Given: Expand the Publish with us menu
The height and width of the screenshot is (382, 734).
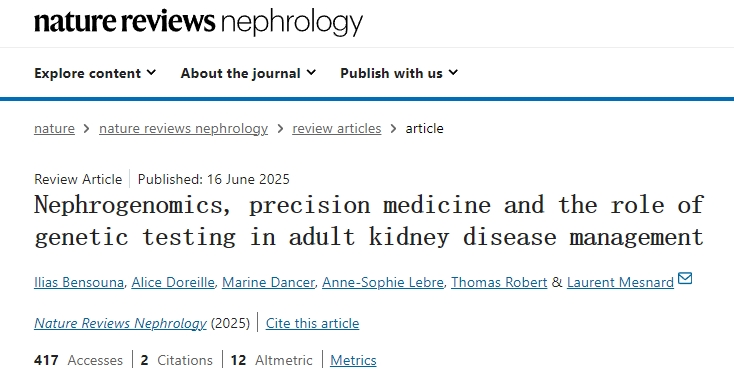Looking at the screenshot, I should point(399,73).
